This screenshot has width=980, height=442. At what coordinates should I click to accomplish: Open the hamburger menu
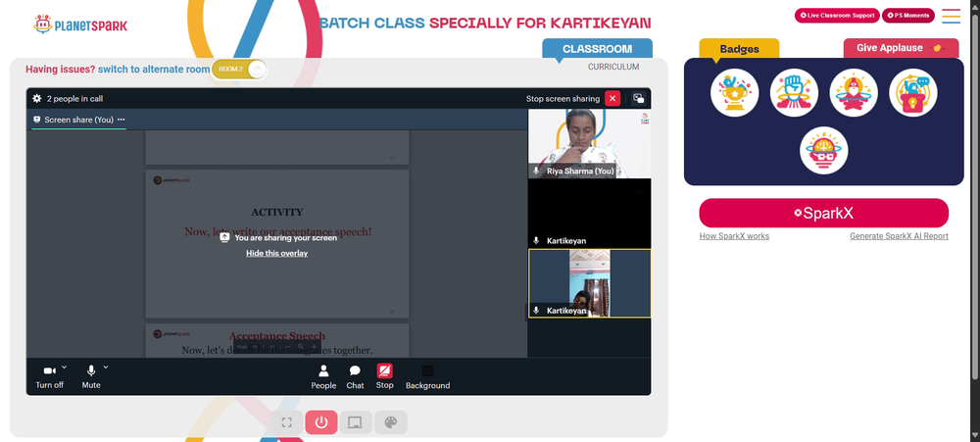coord(952,16)
